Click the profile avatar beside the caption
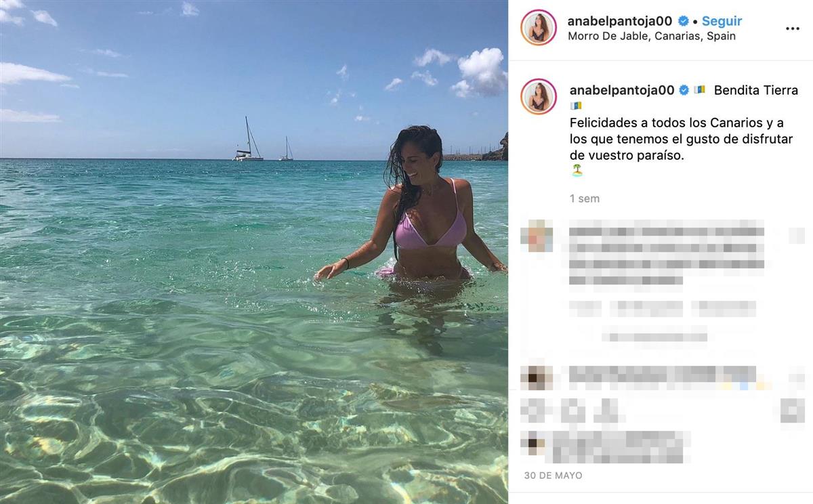The width and height of the screenshot is (813, 504). tap(539, 96)
